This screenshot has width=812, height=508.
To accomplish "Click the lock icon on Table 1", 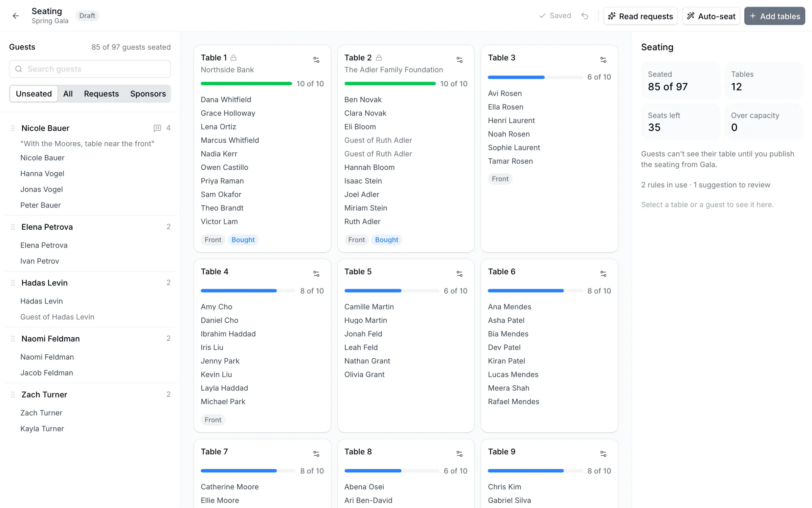I will (x=233, y=58).
